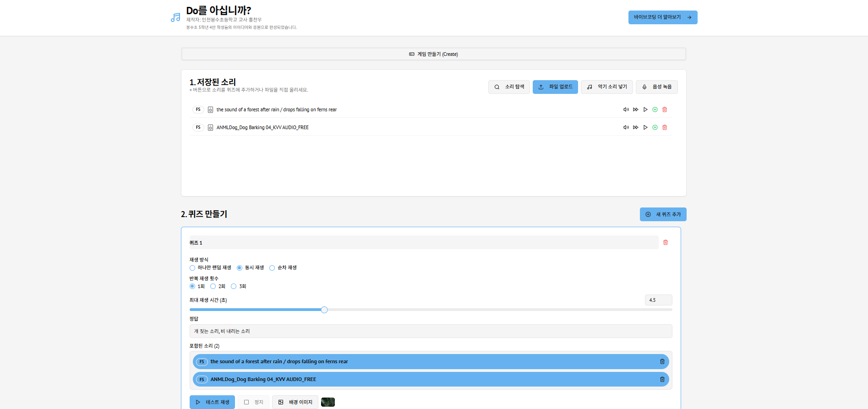Delete 퀴즈 1 with trash icon
The image size is (868, 409).
coord(666,242)
